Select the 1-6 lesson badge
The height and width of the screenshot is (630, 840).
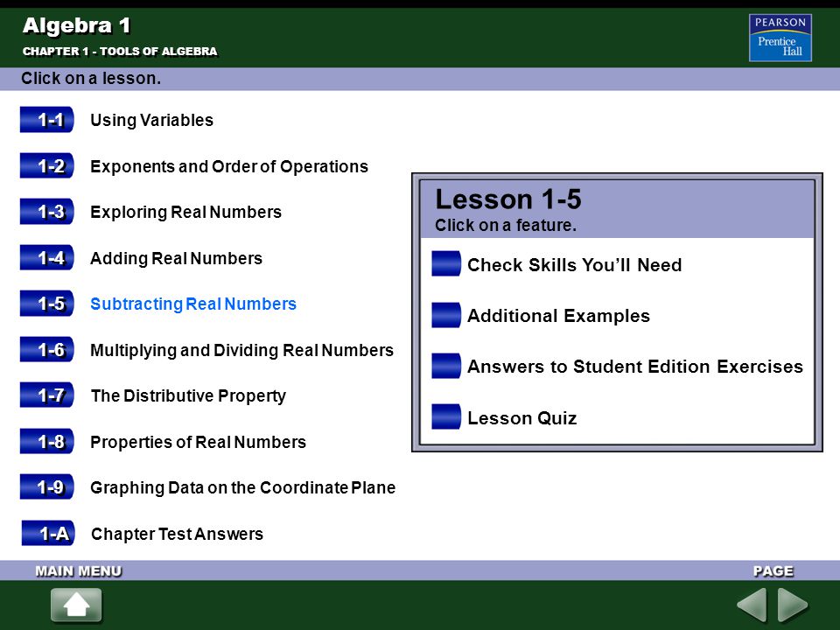click(46, 349)
